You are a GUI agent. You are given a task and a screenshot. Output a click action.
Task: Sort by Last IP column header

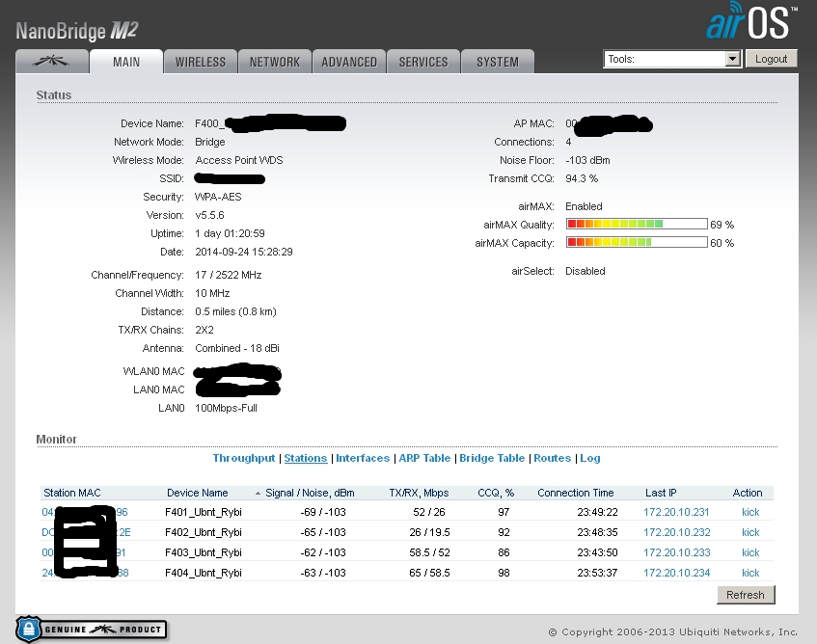click(x=661, y=493)
